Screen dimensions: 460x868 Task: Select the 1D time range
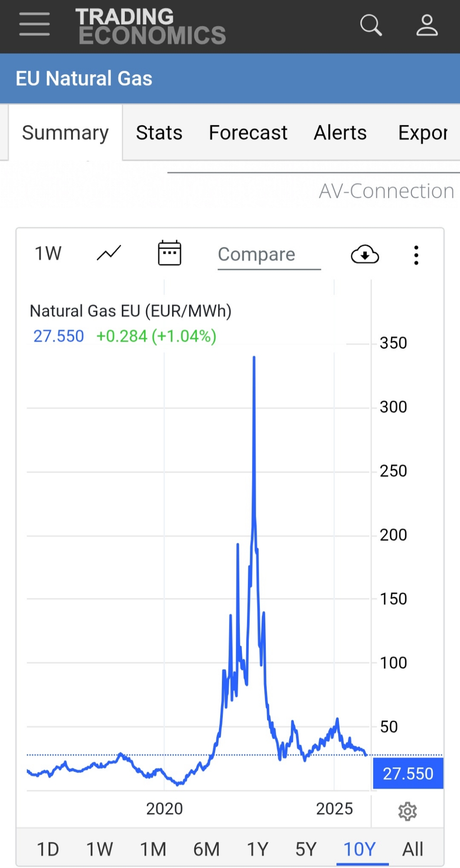click(48, 849)
